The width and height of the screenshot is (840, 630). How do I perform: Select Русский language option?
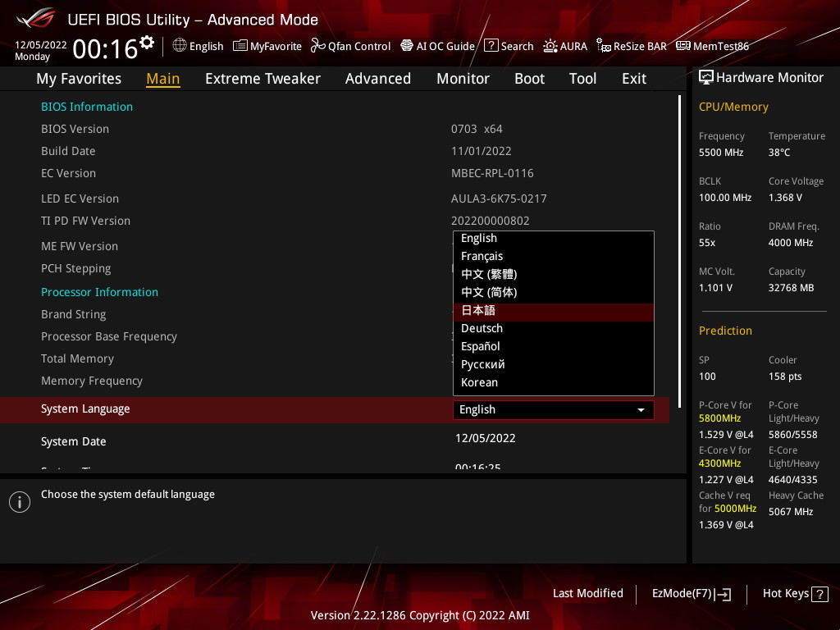pos(554,365)
